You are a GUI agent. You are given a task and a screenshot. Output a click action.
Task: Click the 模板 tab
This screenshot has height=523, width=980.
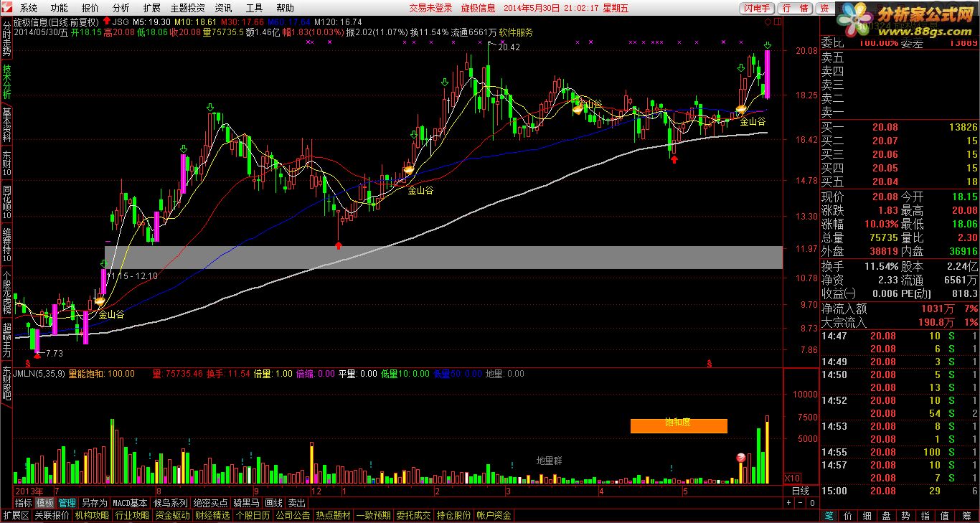click(45, 503)
